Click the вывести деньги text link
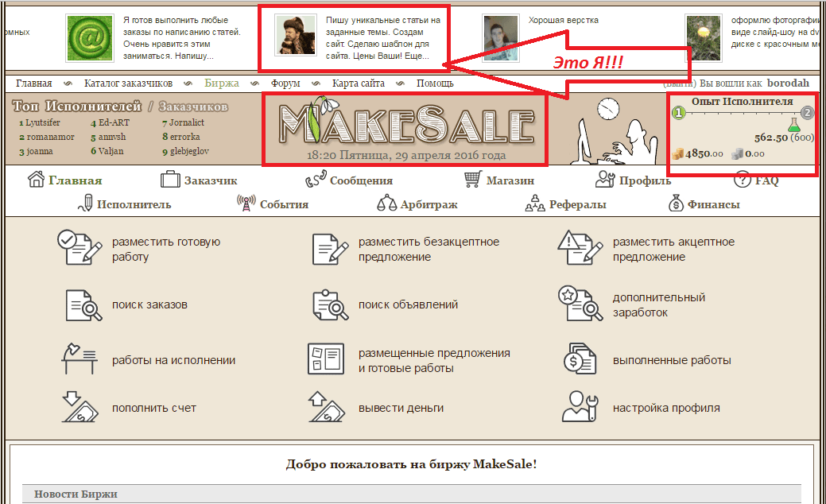Image resolution: width=826 pixels, height=504 pixels. click(401, 408)
